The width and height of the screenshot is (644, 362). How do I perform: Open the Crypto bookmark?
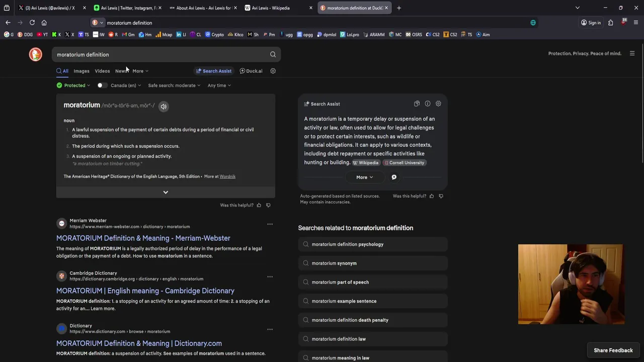click(214, 35)
